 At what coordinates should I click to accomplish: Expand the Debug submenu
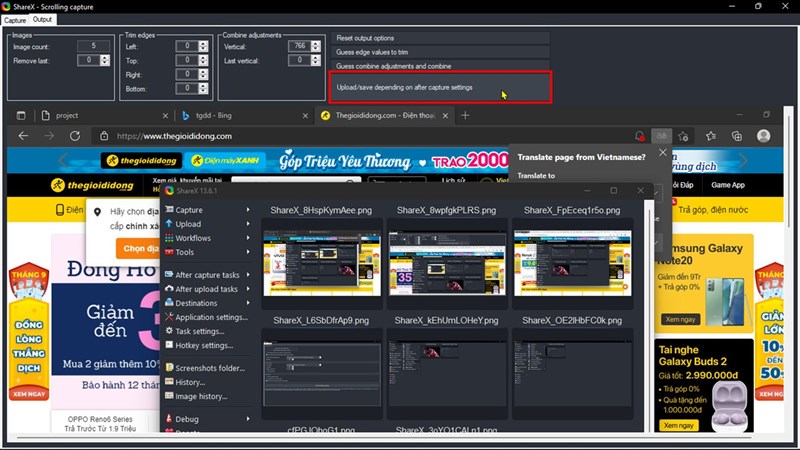coord(207,419)
